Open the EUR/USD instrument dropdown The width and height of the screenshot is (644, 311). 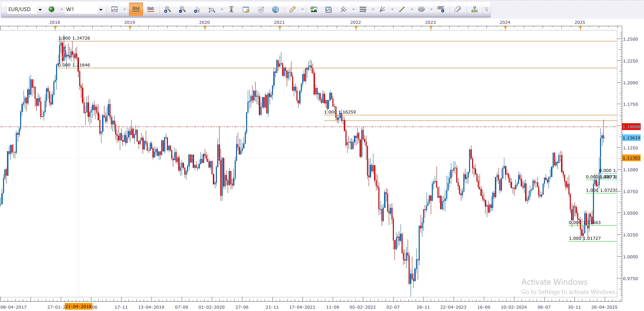(x=40, y=10)
